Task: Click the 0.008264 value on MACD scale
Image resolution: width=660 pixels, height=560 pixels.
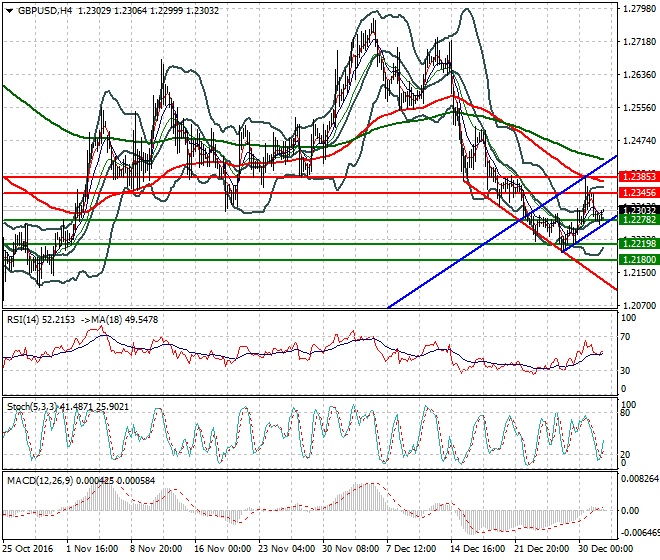Action: [639, 480]
